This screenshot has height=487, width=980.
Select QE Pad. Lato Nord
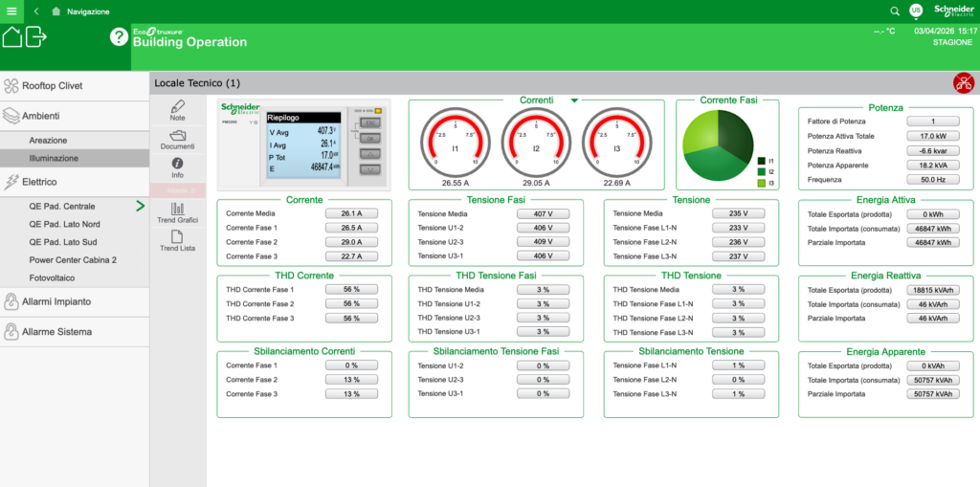[x=62, y=224]
